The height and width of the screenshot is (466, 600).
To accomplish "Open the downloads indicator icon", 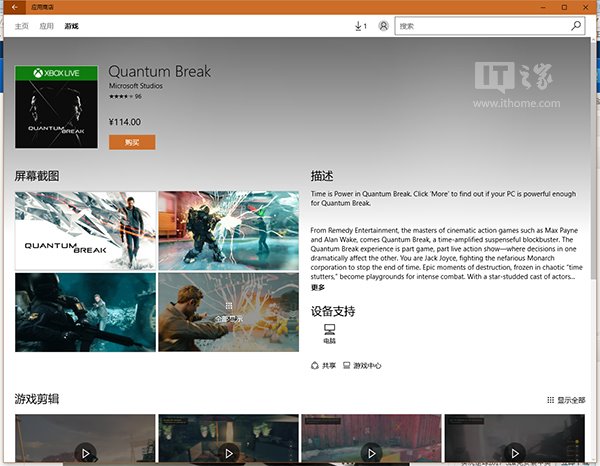I will coord(360,26).
